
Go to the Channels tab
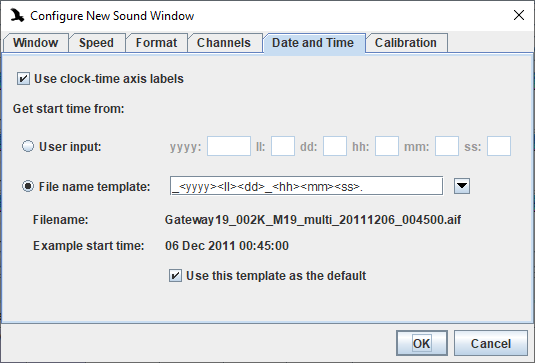click(x=224, y=43)
